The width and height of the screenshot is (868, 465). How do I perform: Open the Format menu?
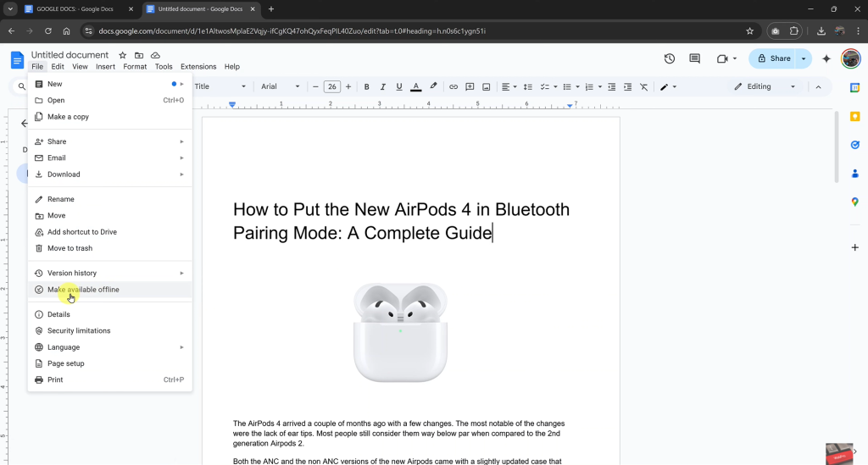point(135,66)
